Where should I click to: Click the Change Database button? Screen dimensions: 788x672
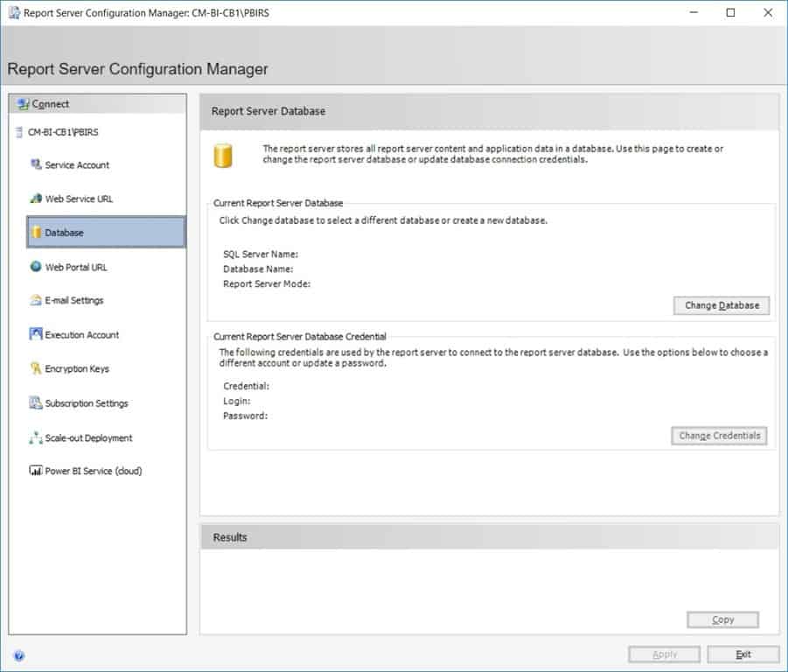[722, 305]
